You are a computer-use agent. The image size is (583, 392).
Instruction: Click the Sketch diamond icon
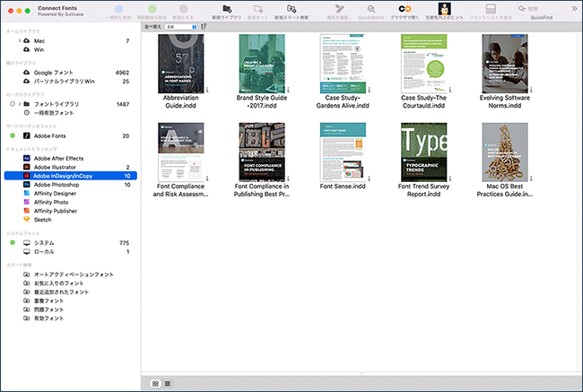[26, 220]
